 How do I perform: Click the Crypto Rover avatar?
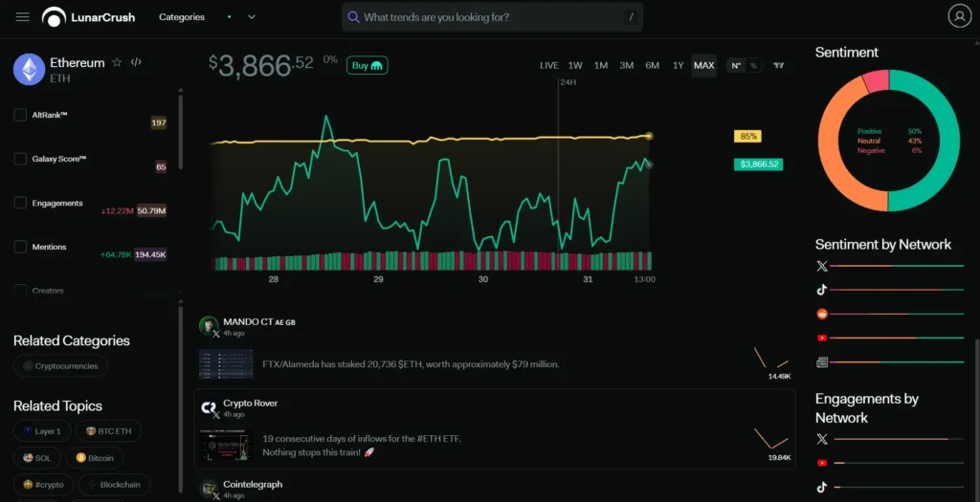[x=208, y=407]
